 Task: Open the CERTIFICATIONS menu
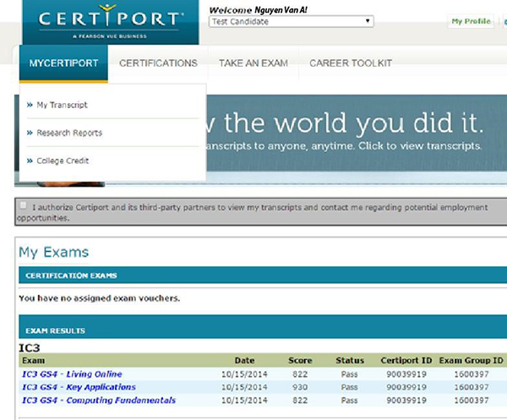[158, 63]
